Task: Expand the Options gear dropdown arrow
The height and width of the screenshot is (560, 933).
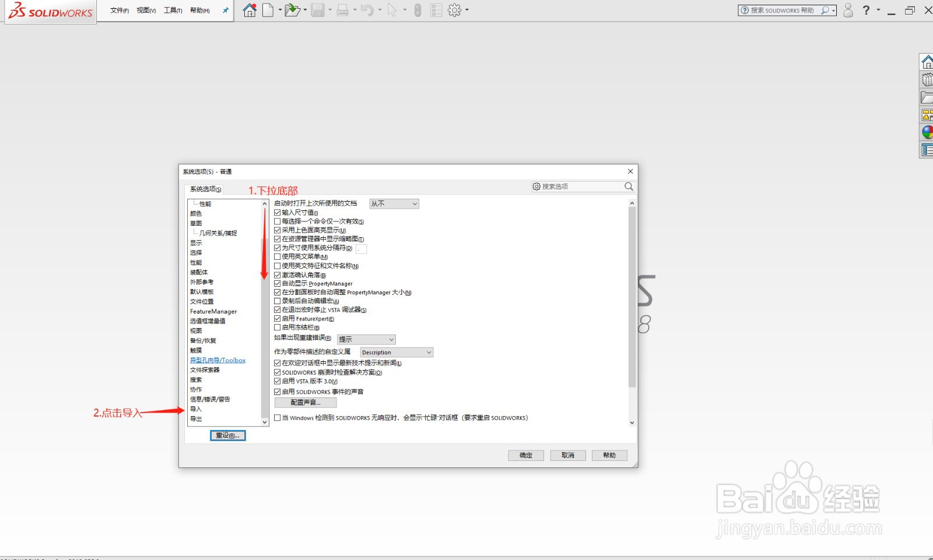Action: click(x=467, y=10)
